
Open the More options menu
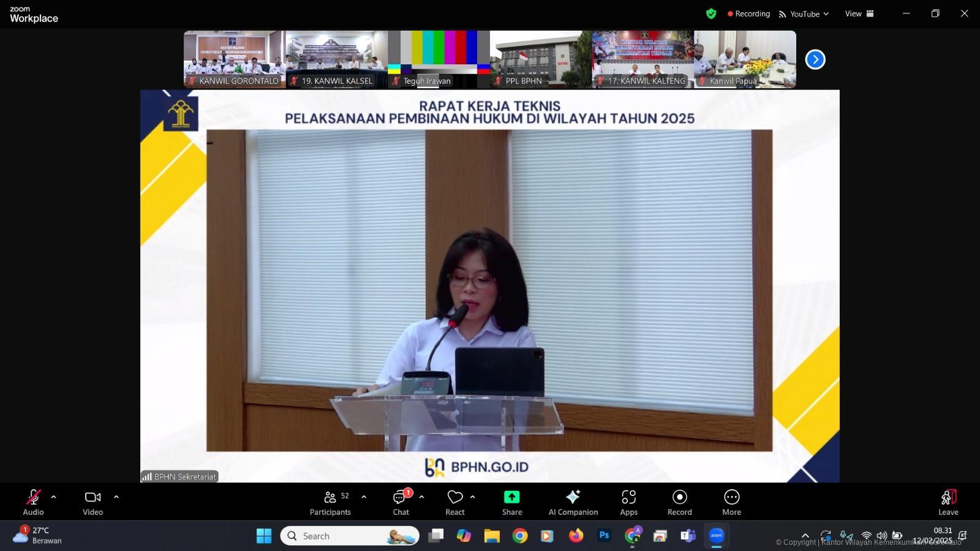click(x=731, y=503)
